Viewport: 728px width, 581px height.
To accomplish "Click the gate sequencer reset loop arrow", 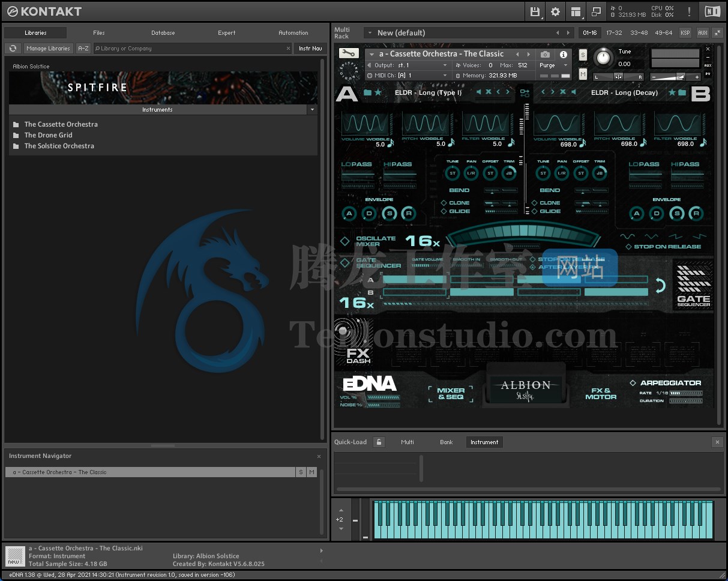I will (x=660, y=286).
